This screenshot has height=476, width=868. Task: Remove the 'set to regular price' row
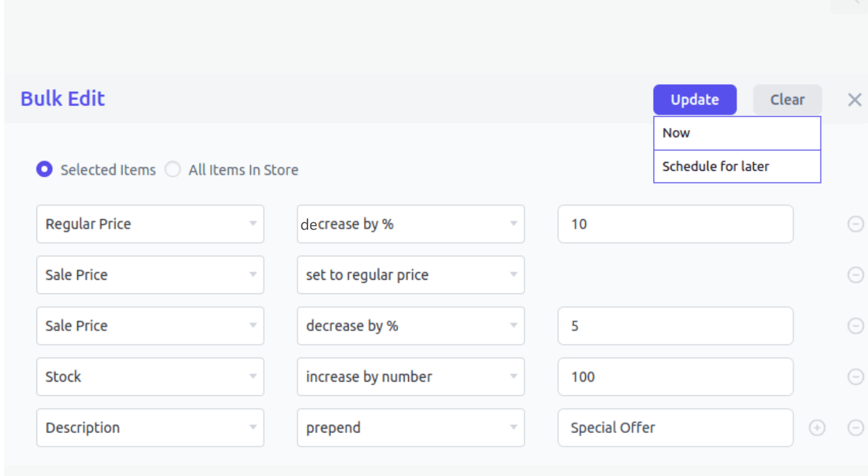(855, 275)
